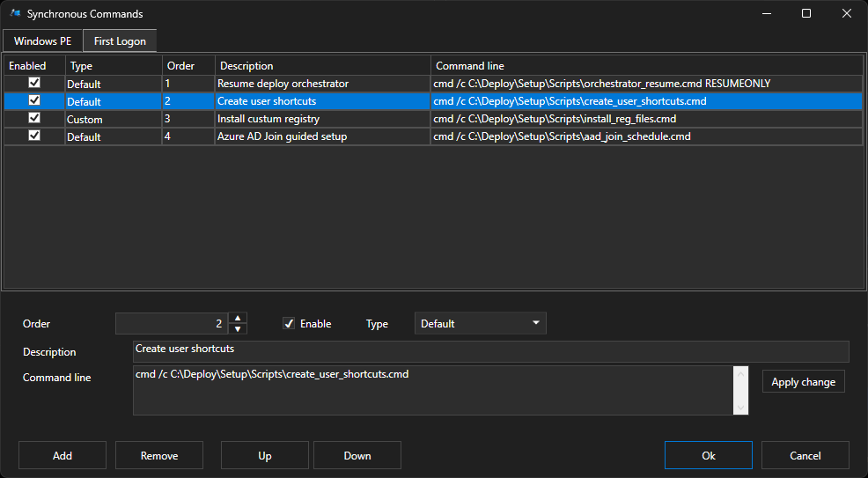Increase Order with the up spinner arrow
The height and width of the screenshot is (478, 868).
point(238,318)
